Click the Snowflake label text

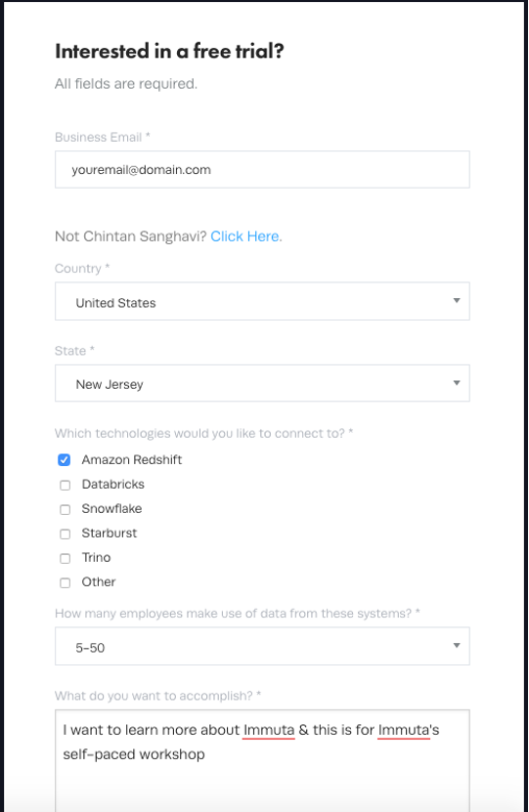111,508
